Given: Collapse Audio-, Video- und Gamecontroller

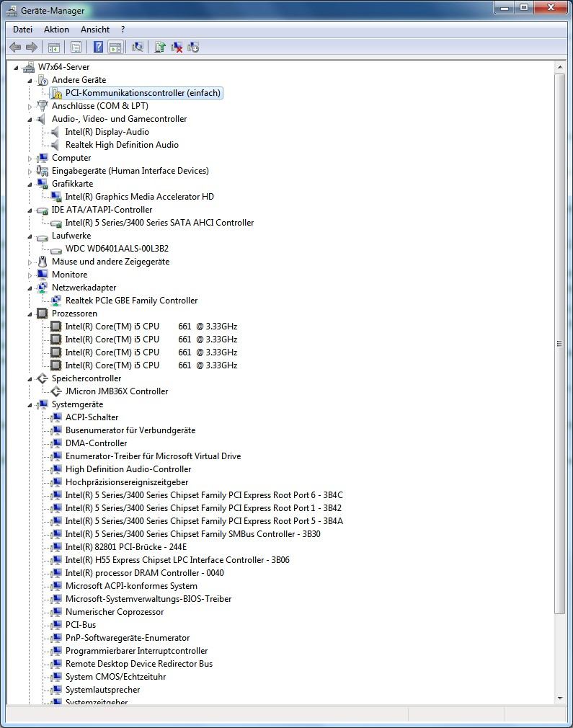Looking at the screenshot, I should click(x=30, y=120).
